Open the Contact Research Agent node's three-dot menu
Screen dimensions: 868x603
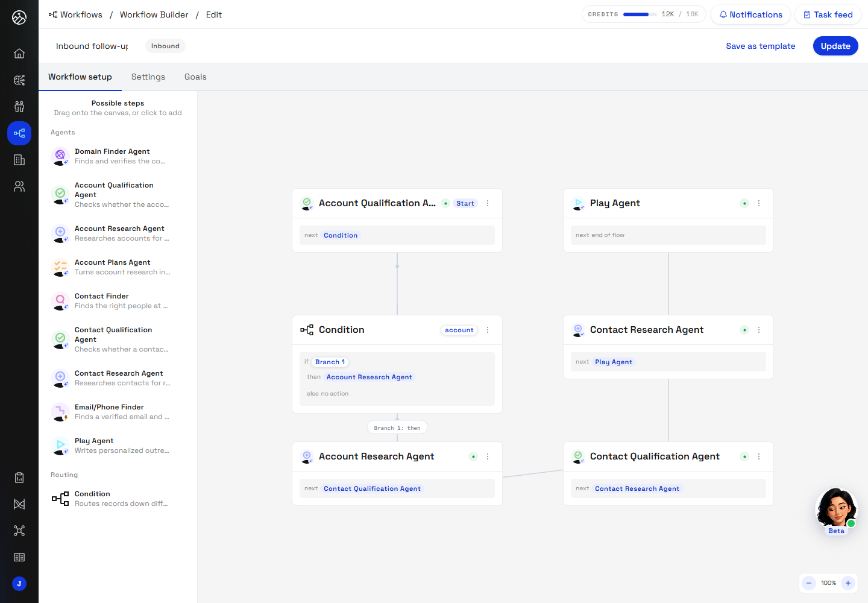pos(759,330)
